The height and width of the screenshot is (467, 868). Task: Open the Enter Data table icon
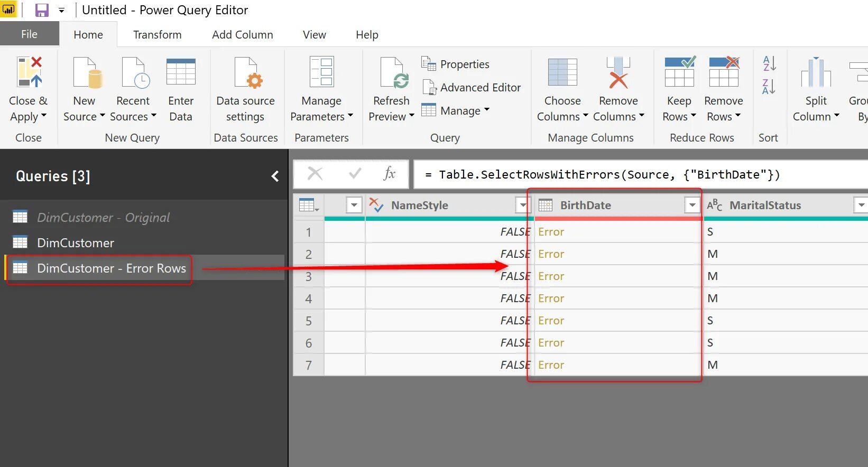click(x=181, y=72)
